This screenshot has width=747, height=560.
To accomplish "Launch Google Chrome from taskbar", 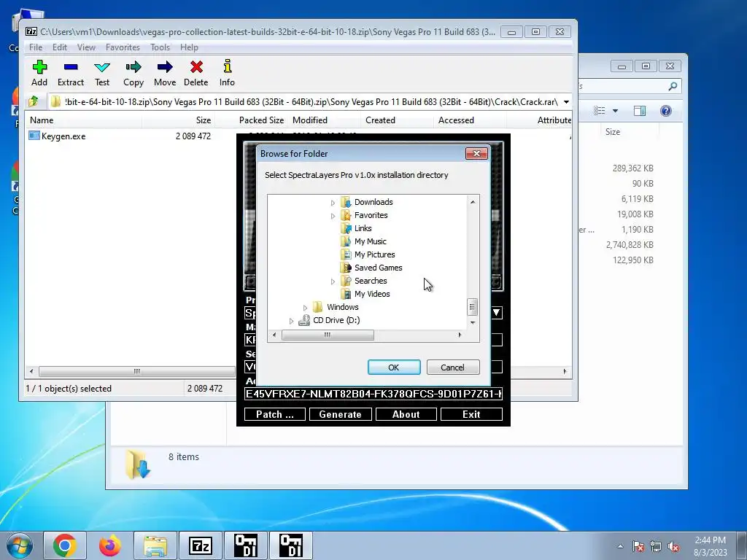I will (x=65, y=545).
